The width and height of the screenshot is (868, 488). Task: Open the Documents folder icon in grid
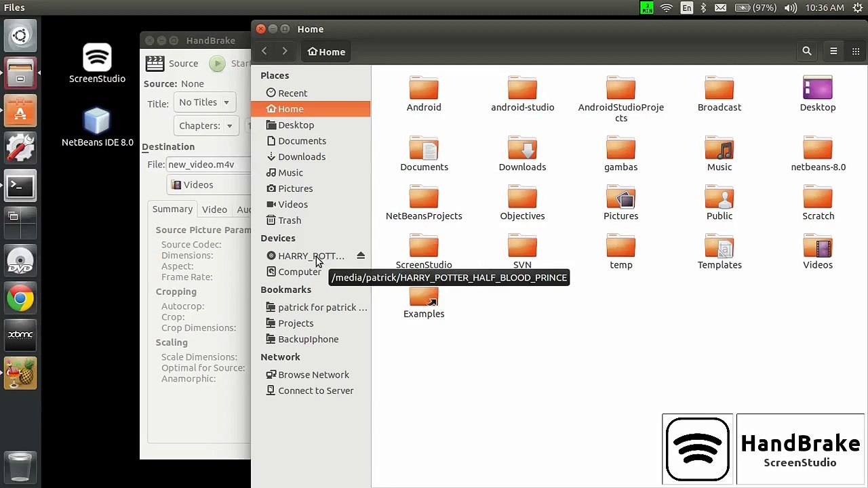point(424,153)
